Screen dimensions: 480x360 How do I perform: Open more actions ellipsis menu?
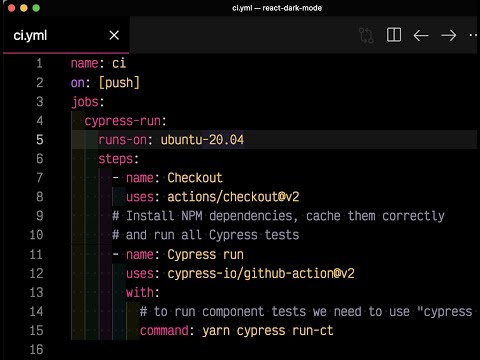point(473,35)
